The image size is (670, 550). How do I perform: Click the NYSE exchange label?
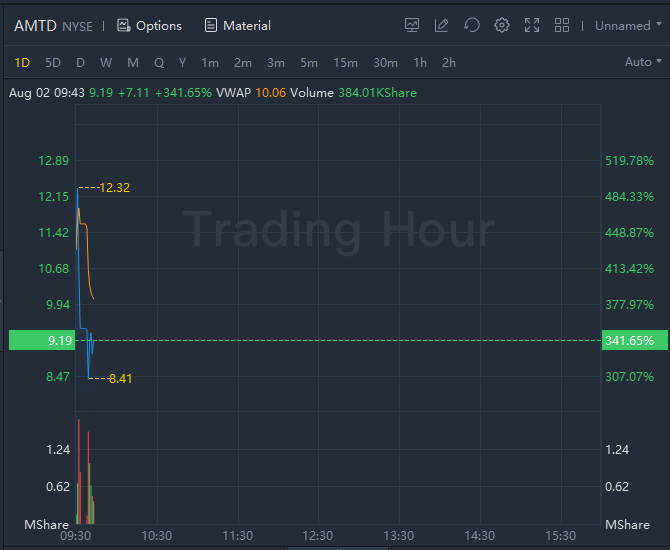coord(77,26)
